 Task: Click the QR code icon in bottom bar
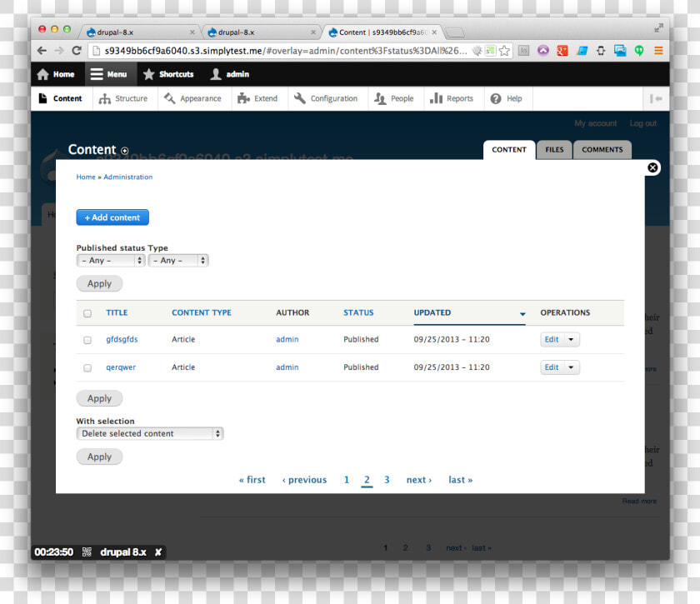(x=87, y=552)
